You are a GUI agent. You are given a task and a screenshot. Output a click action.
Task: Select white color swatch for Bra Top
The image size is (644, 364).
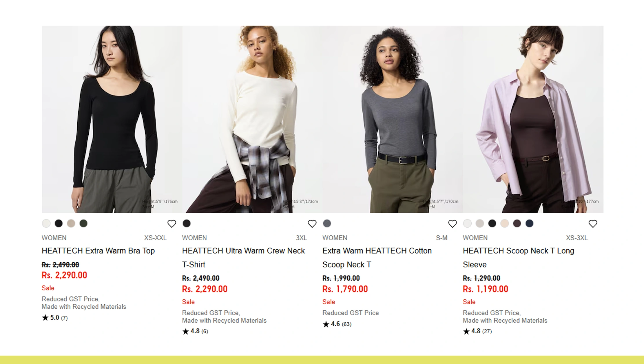coord(46,223)
